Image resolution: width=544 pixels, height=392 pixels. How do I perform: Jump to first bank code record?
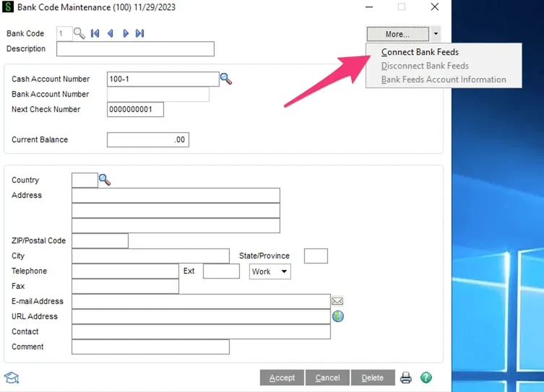95,34
